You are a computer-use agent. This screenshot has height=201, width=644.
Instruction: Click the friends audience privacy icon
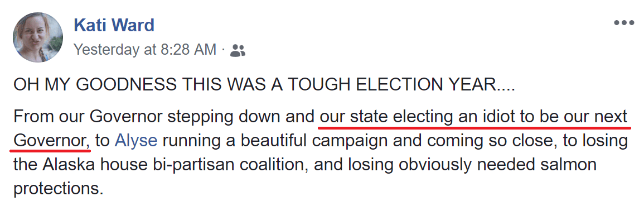pos(238,51)
